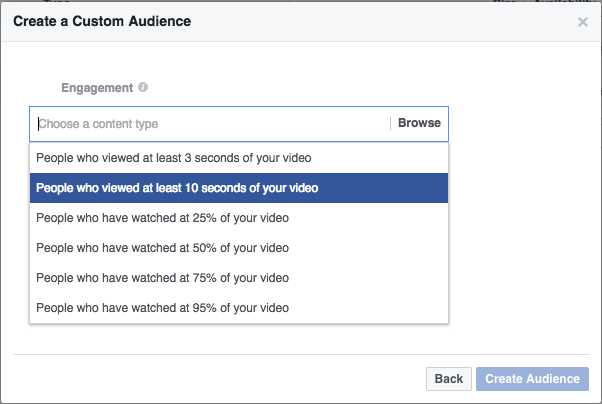Click the vertical divider beside Browse
602x404 pixels.
click(x=390, y=124)
